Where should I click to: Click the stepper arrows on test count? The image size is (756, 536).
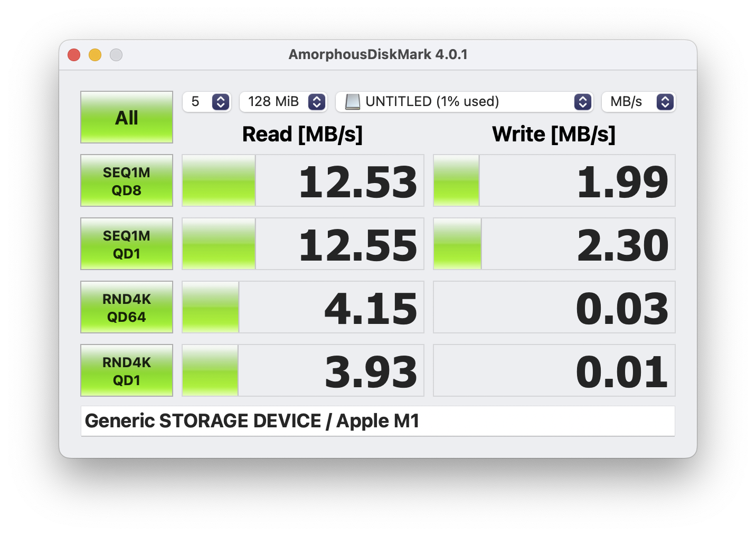point(221,101)
